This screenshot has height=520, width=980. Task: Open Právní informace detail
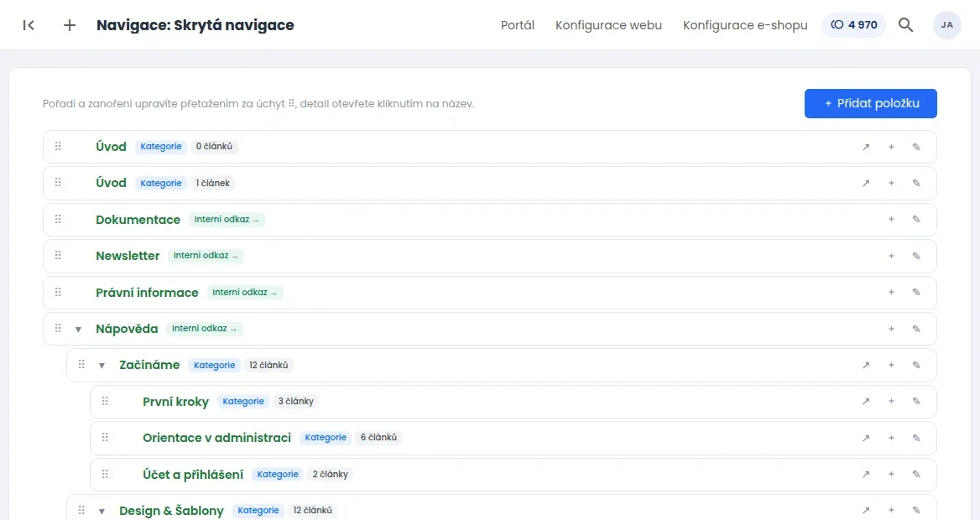pos(147,293)
